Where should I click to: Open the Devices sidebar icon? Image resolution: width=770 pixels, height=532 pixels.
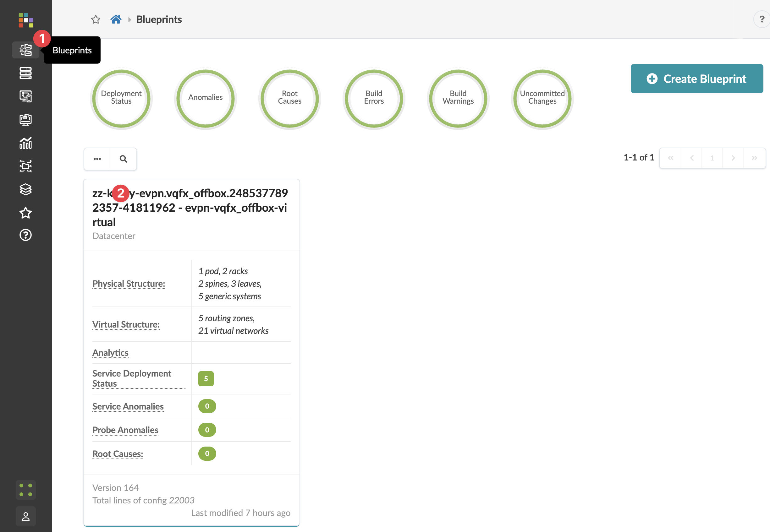tap(25, 73)
